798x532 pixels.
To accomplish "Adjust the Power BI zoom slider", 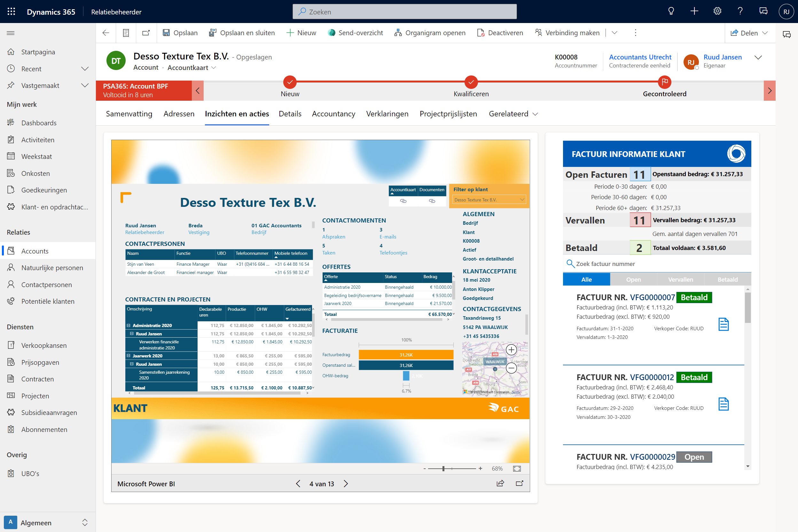I will coord(443,469).
